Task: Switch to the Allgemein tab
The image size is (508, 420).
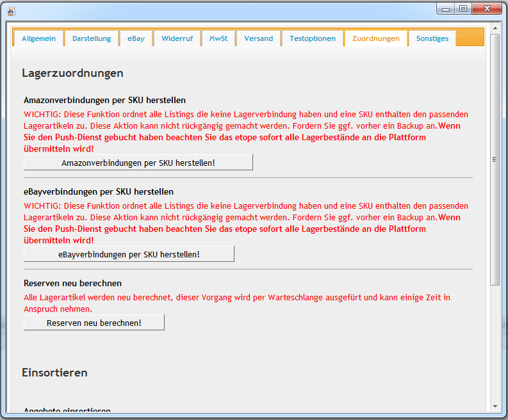Action: tap(38, 38)
